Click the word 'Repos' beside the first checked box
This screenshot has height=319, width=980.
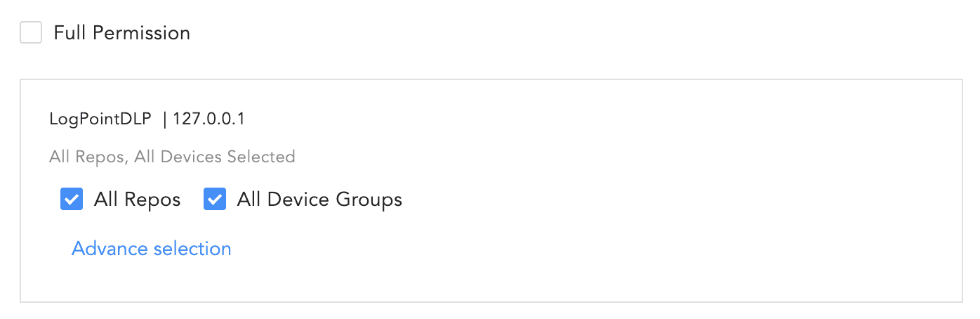pyautogui.click(x=152, y=200)
